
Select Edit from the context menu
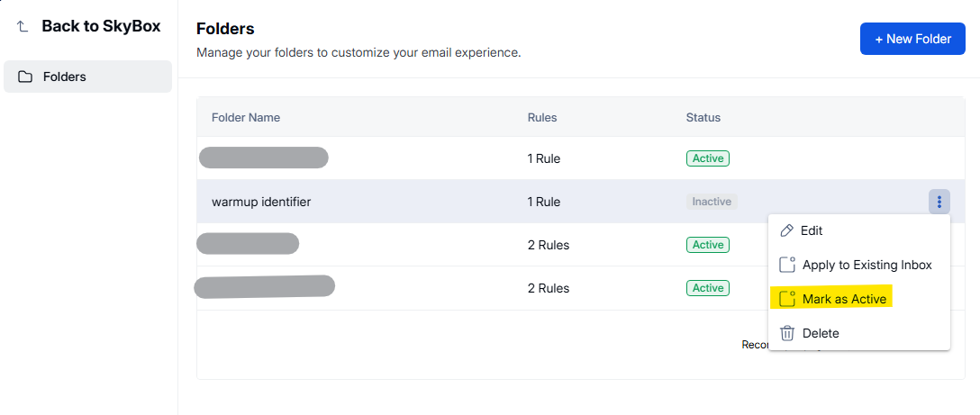(812, 230)
